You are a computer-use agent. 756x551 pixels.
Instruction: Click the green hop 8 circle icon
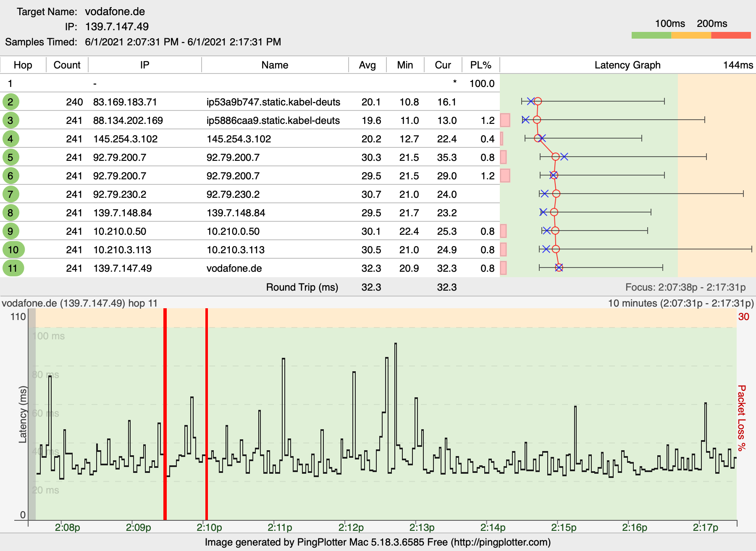point(10,213)
